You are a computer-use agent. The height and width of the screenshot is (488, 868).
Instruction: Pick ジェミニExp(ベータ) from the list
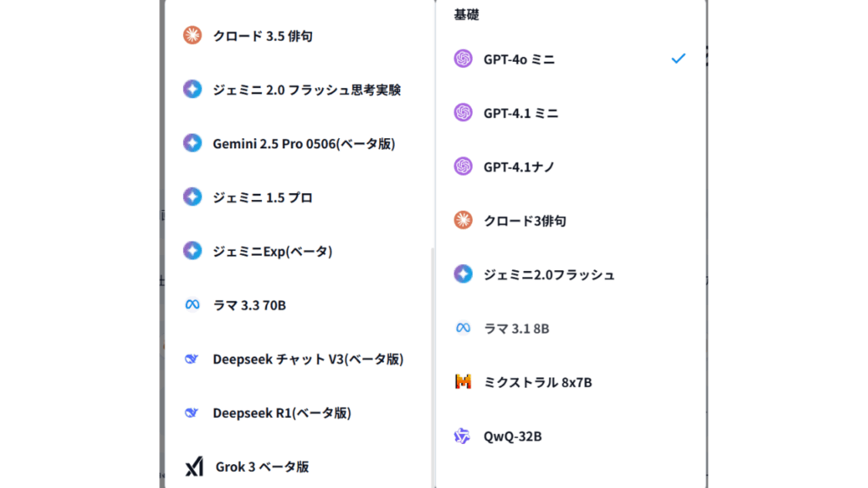[272, 251]
